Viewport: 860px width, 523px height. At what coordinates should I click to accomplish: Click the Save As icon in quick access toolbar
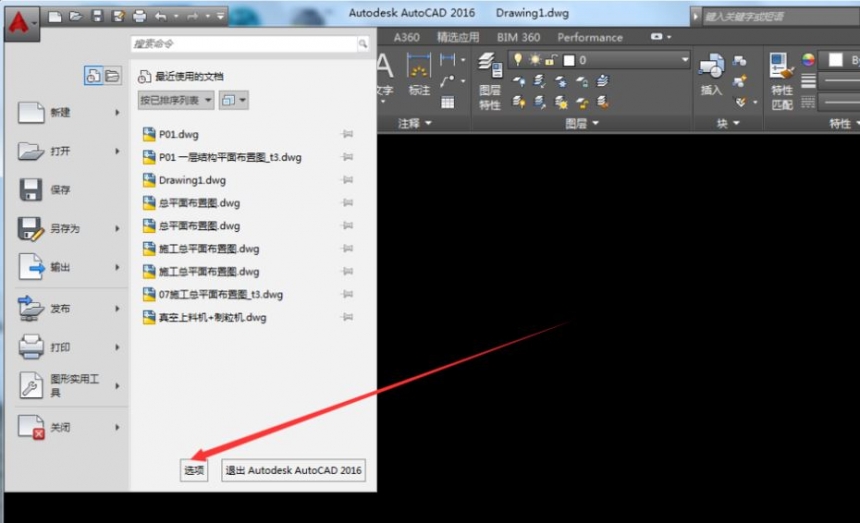tap(118, 16)
